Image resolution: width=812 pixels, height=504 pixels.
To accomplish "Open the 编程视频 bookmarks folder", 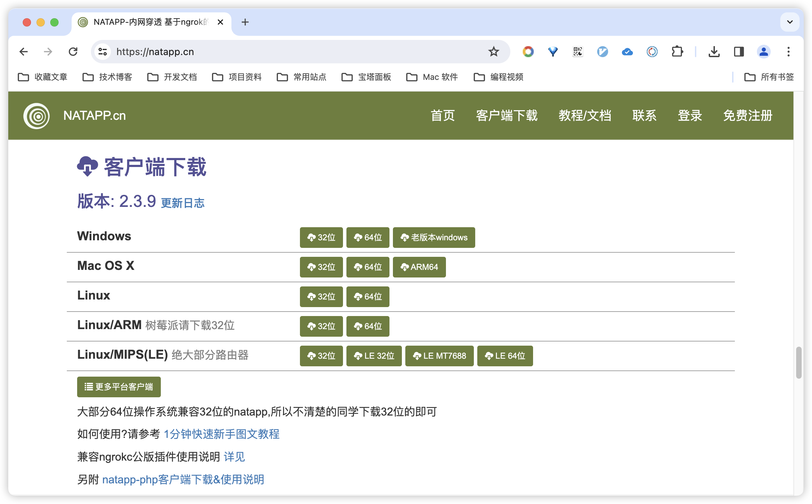I will [499, 77].
